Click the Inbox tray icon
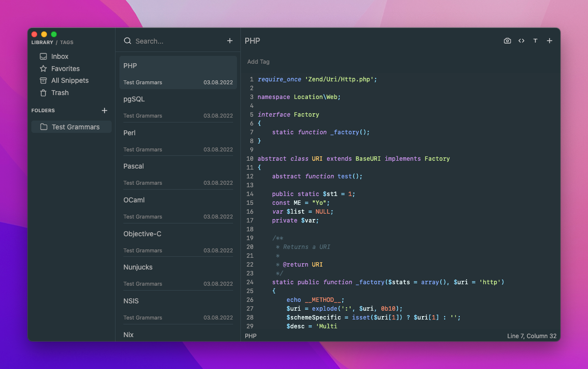 43,56
